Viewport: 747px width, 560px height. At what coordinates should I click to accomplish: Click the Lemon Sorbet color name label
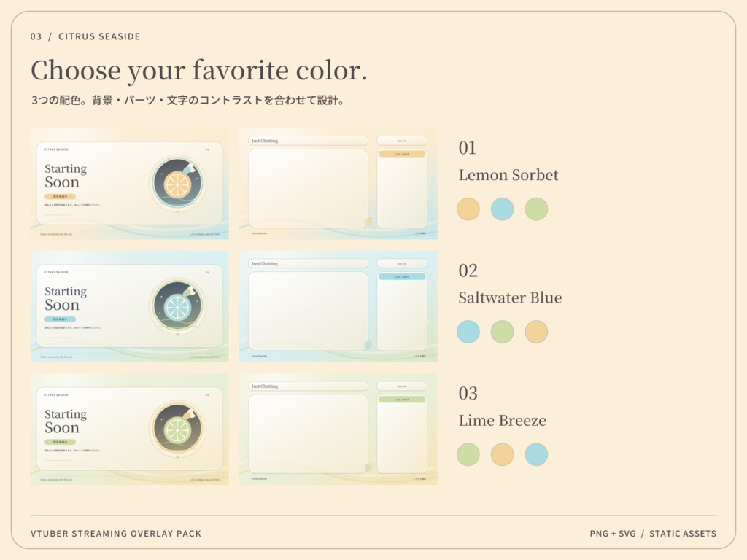tap(508, 175)
